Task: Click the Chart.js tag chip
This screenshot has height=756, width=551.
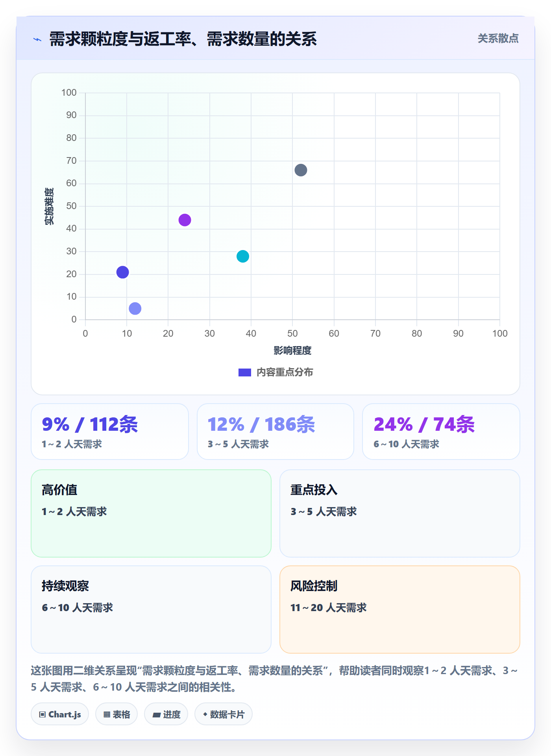Action: coord(60,714)
